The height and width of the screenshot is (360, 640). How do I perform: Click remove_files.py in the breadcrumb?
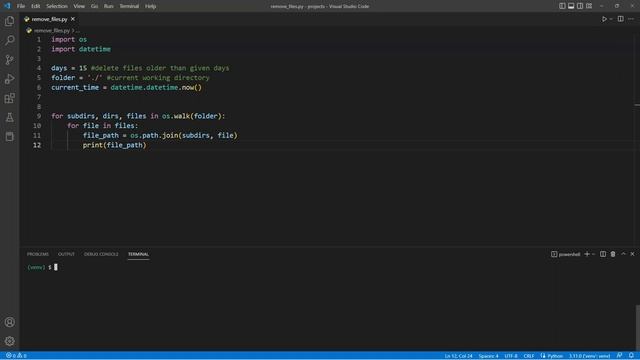tap(52, 31)
